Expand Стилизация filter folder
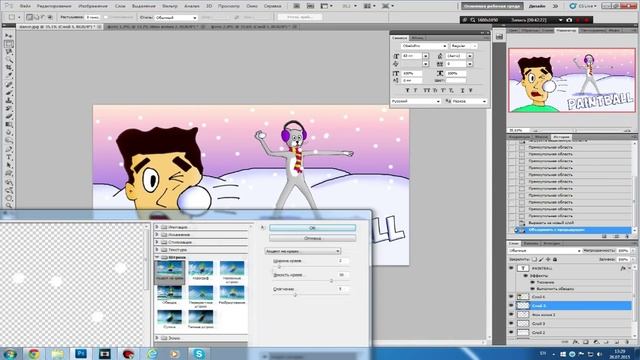640x360 pixels. point(157,242)
